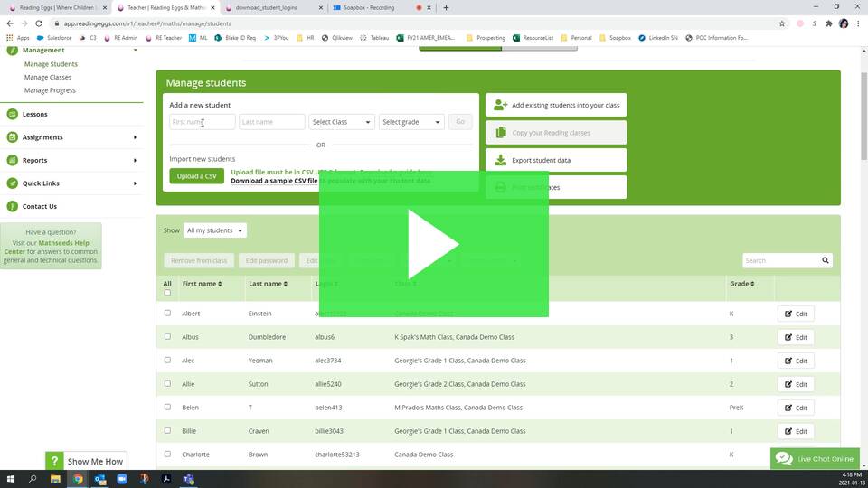Click the search magnifier icon in student table
The width and height of the screenshot is (868, 488).
pos(825,260)
